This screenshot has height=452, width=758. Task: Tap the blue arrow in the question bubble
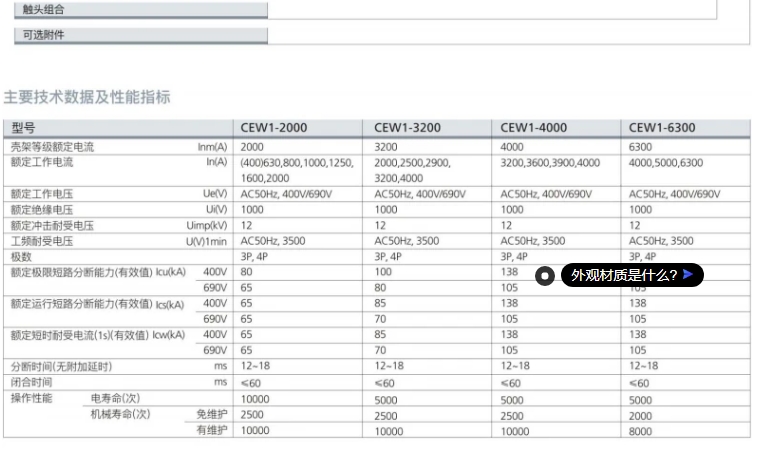pos(688,275)
